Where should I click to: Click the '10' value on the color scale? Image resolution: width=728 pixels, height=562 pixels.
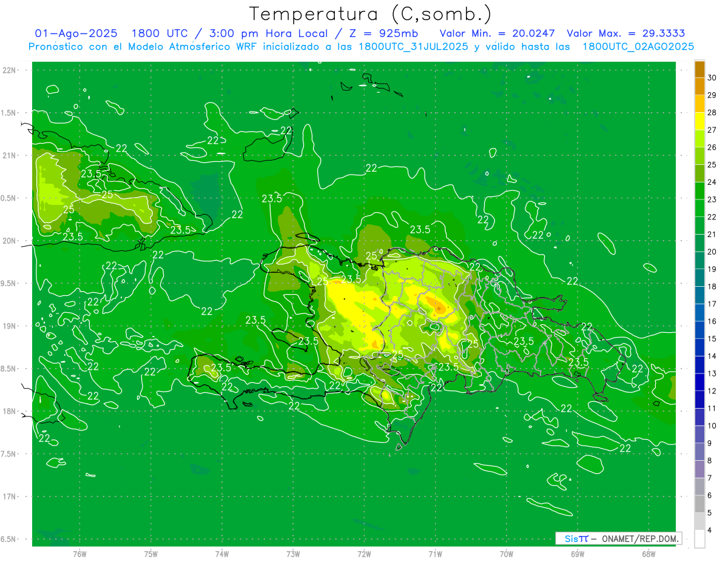click(713, 426)
